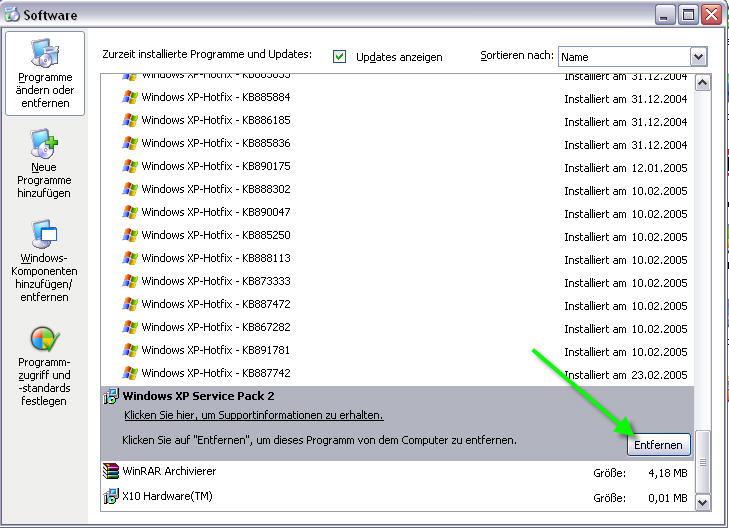This screenshot has height=528, width=729.
Task: Select Windows XP-Hotfix - KB890175 entry
Action: point(398,166)
